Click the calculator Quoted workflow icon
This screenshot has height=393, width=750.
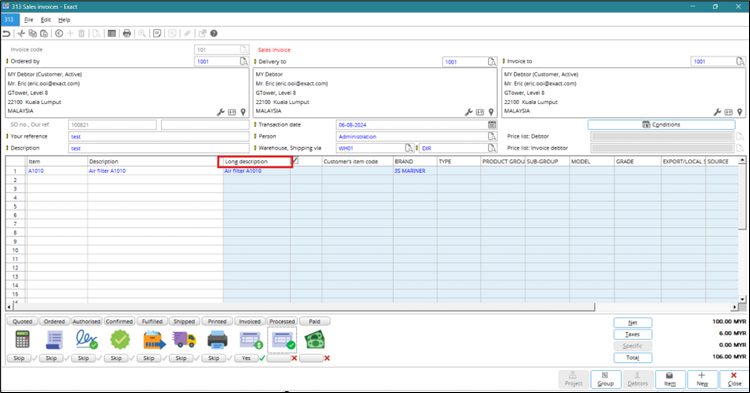point(22,340)
